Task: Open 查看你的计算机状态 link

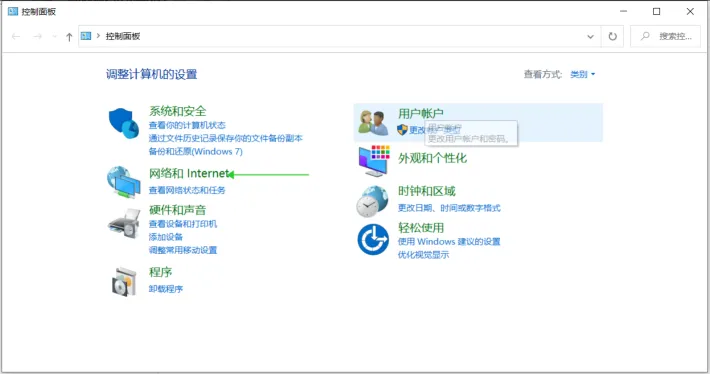Action: point(187,125)
